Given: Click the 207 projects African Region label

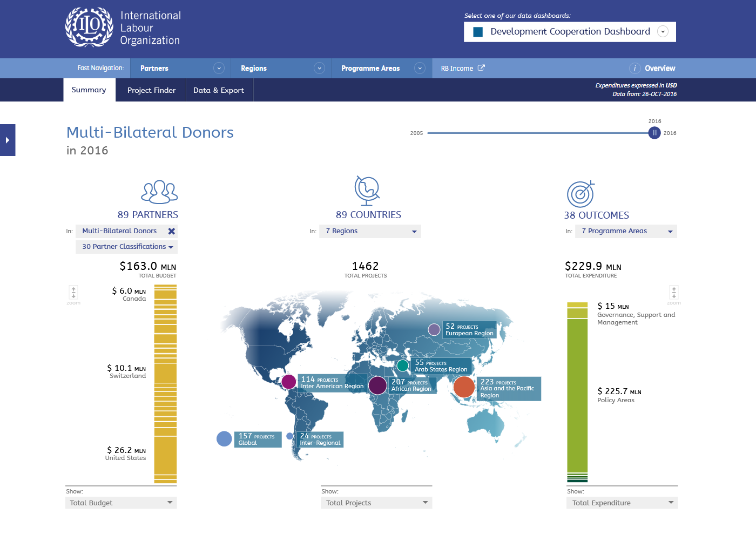Looking at the screenshot, I should pos(412,385).
